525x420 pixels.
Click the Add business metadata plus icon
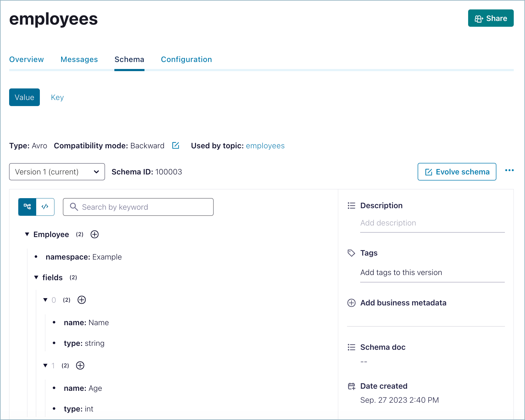[x=351, y=303]
